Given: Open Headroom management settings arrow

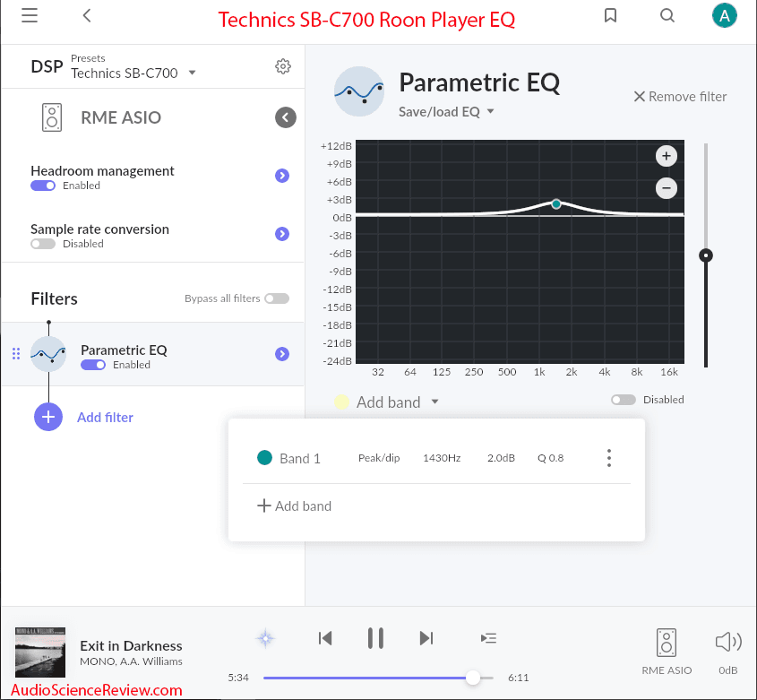Looking at the screenshot, I should point(282,176).
